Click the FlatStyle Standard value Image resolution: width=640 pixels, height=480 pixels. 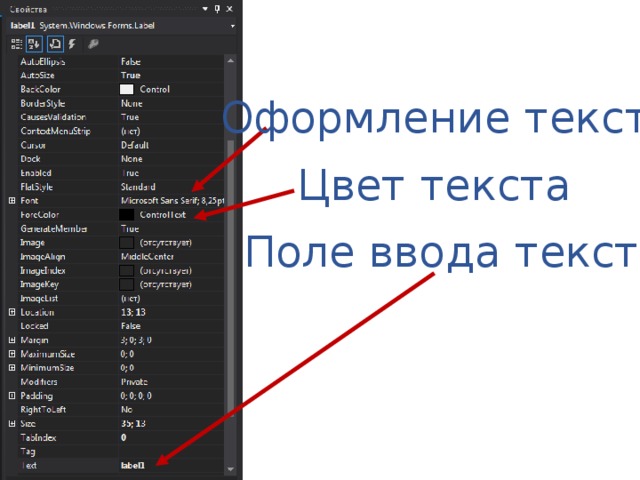[x=138, y=187]
